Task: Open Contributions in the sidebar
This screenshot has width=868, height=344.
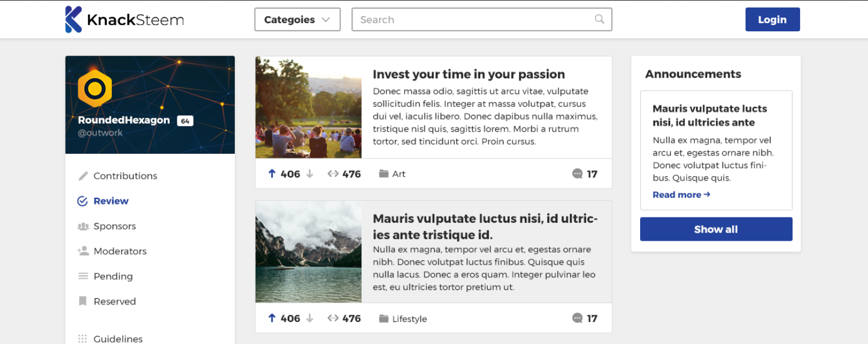Action: point(125,176)
